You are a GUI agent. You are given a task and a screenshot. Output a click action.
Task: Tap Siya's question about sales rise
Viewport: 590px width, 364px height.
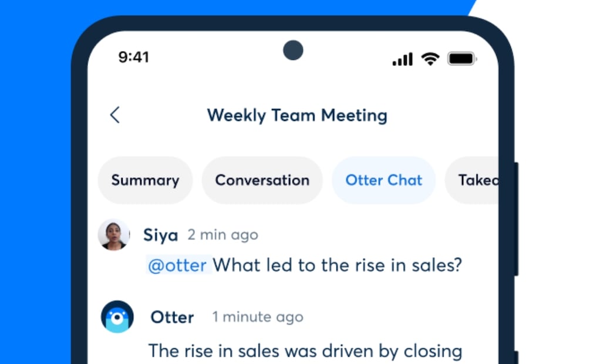tap(337, 265)
